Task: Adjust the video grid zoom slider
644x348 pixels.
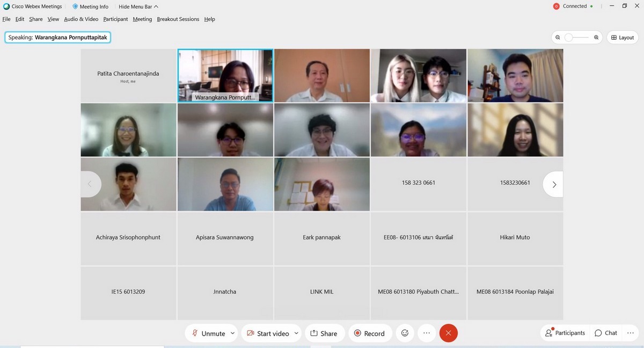Action: coord(569,38)
